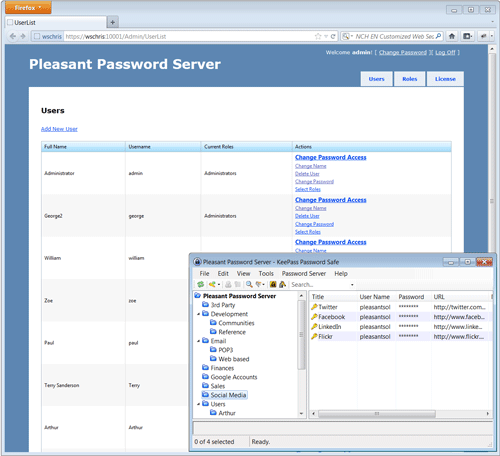
Task: Click the grayed Copy Password icon
Action: (237, 284)
